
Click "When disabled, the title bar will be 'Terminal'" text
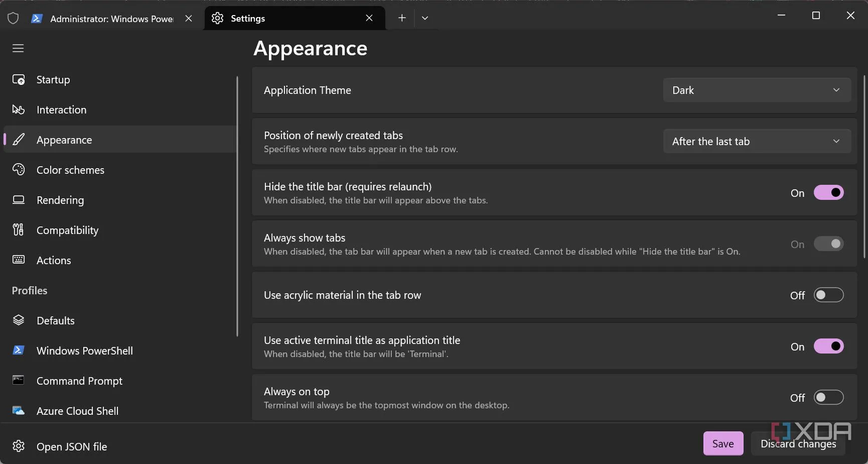pos(356,354)
